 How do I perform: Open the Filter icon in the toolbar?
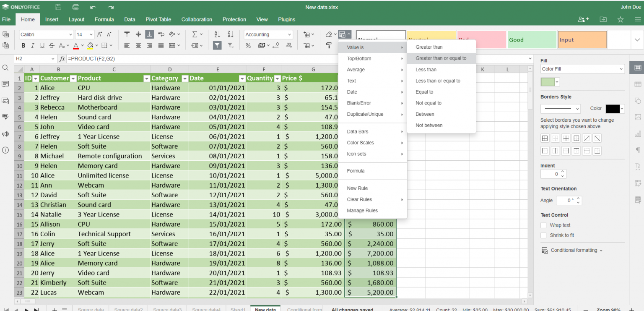pyautogui.click(x=217, y=45)
